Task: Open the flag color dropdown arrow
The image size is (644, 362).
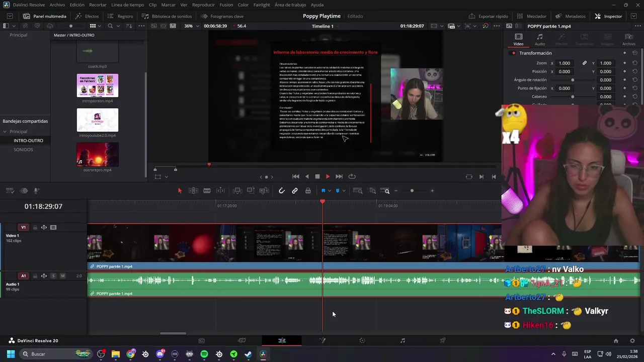Action: click(x=329, y=191)
